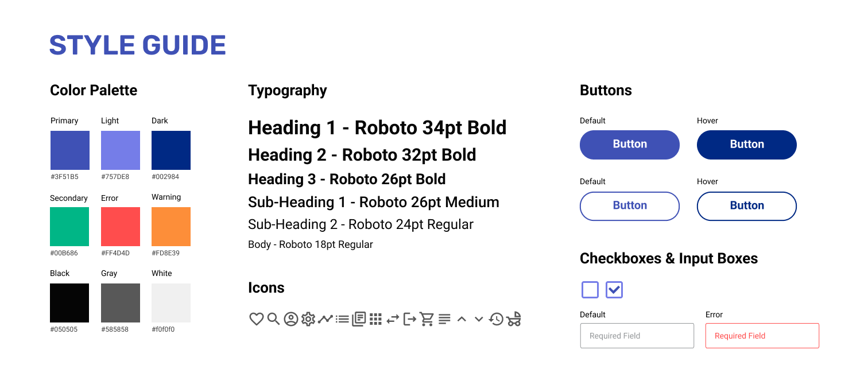This screenshot has width=868, height=377.
Task: Click the outlined Default Button
Action: click(630, 206)
